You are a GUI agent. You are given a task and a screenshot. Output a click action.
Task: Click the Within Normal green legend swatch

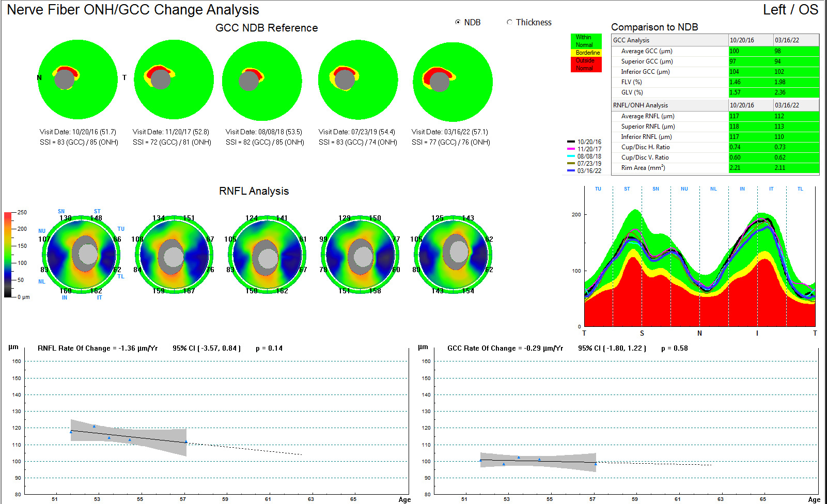point(586,41)
